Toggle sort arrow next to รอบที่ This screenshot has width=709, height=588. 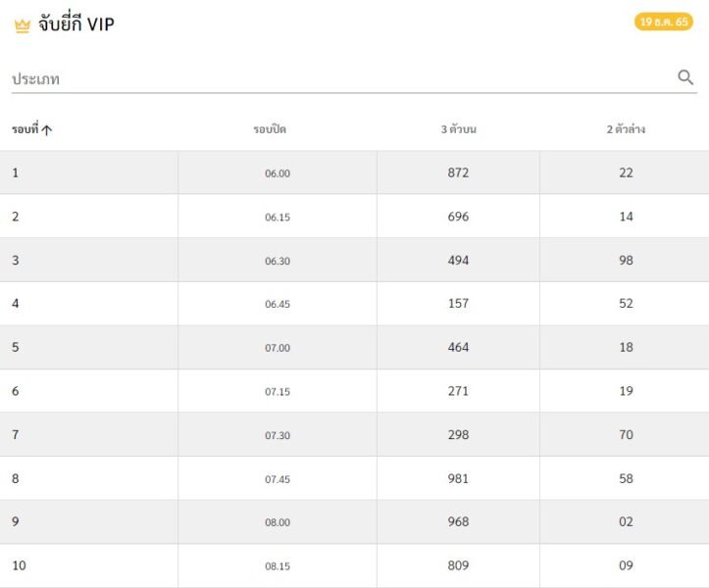click(46, 130)
